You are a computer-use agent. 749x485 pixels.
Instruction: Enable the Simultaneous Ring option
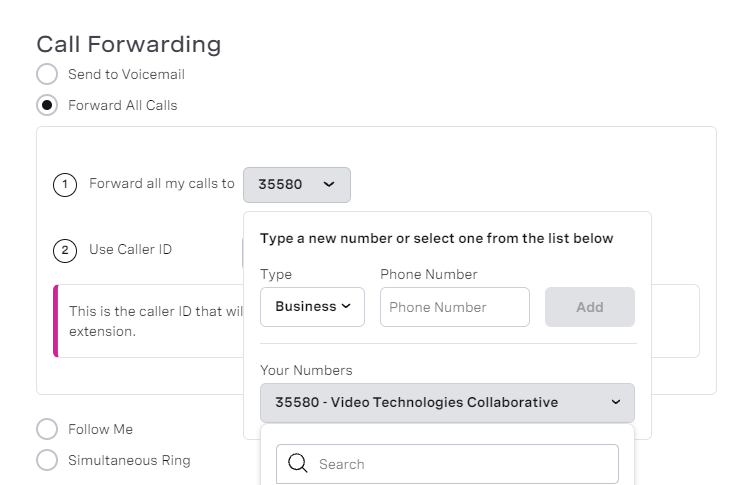tap(47, 460)
